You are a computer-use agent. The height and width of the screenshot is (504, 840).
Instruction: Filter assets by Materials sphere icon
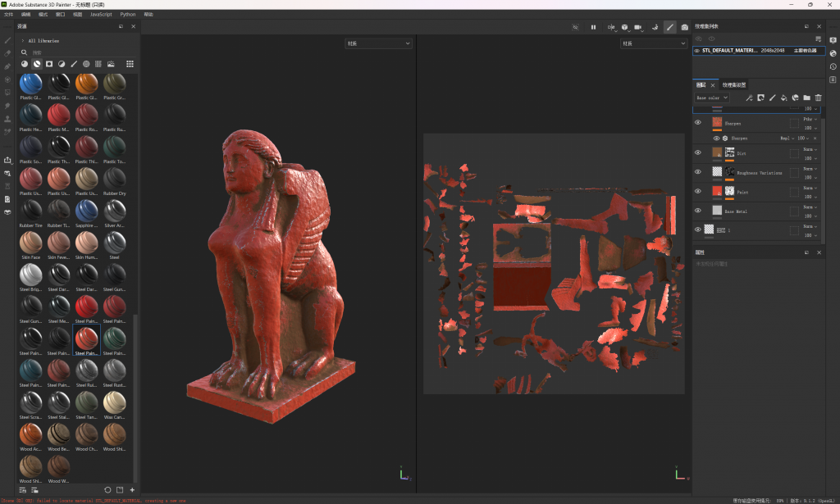(25, 64)
